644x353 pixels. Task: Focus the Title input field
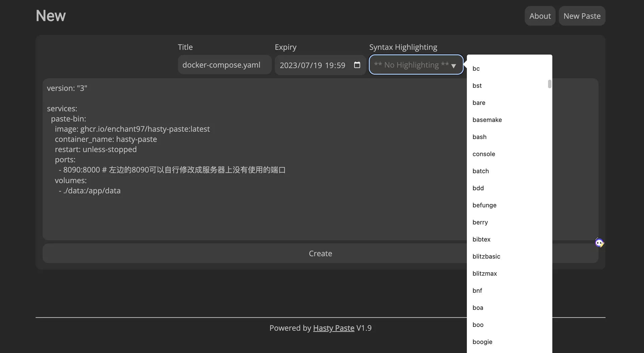[224, 65]
